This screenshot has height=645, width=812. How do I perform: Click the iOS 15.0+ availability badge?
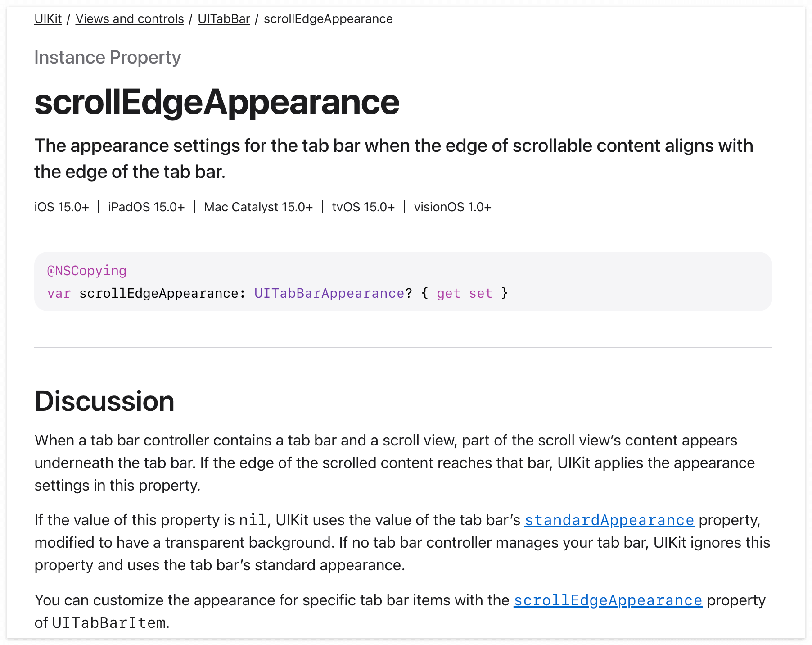[62, 207]
